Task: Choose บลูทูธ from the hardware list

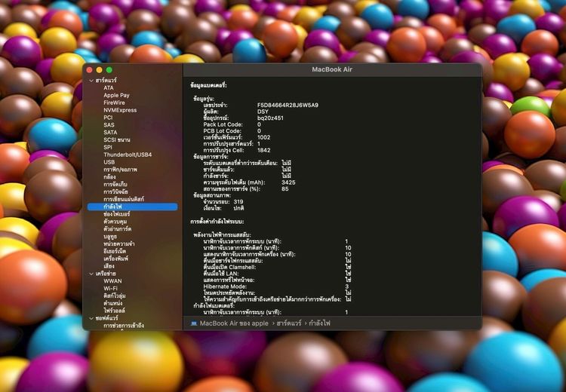Action: point(110,236)
